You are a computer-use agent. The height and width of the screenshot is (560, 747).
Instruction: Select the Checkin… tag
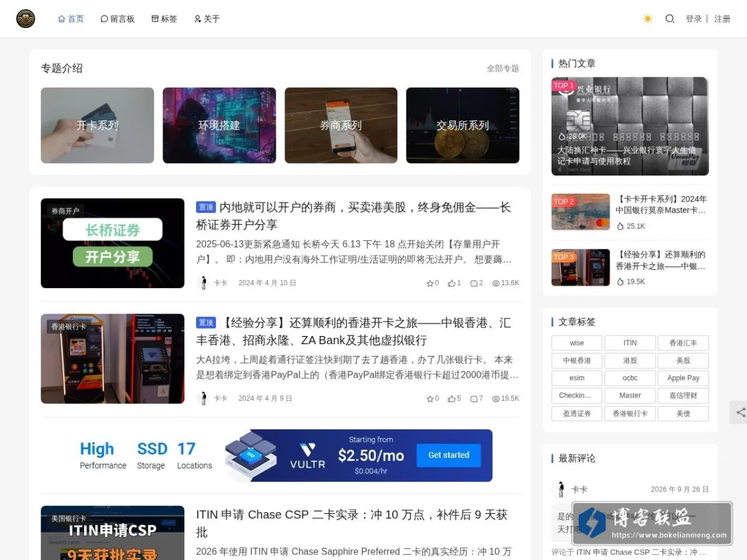577,395
